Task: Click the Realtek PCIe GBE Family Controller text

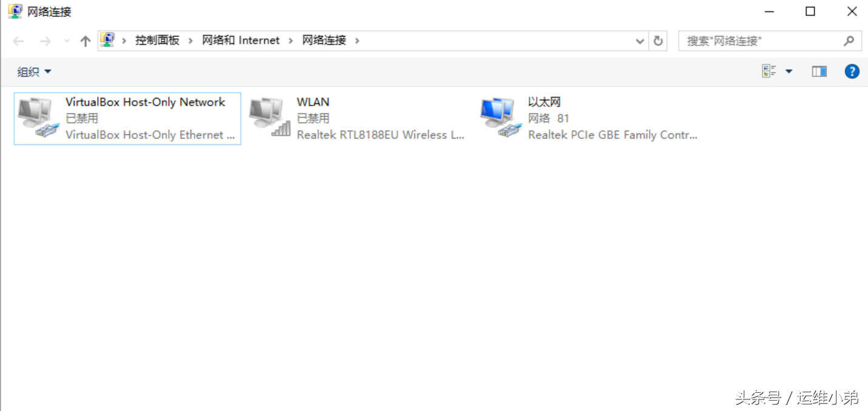Action: (x=612, y=135)
